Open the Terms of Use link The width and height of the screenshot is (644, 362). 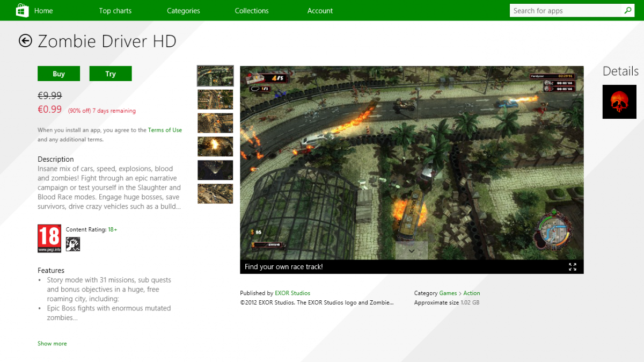[165, 130]
